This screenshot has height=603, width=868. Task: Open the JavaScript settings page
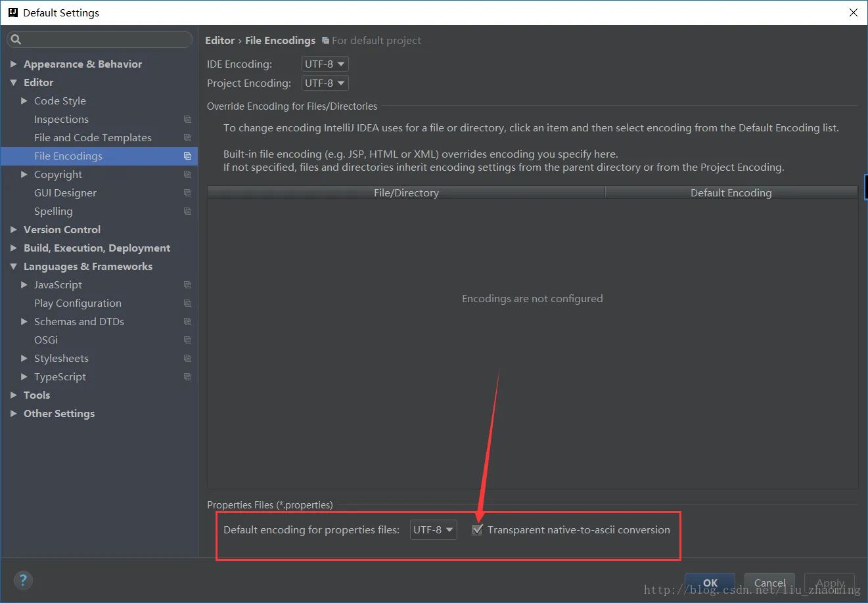58,285
